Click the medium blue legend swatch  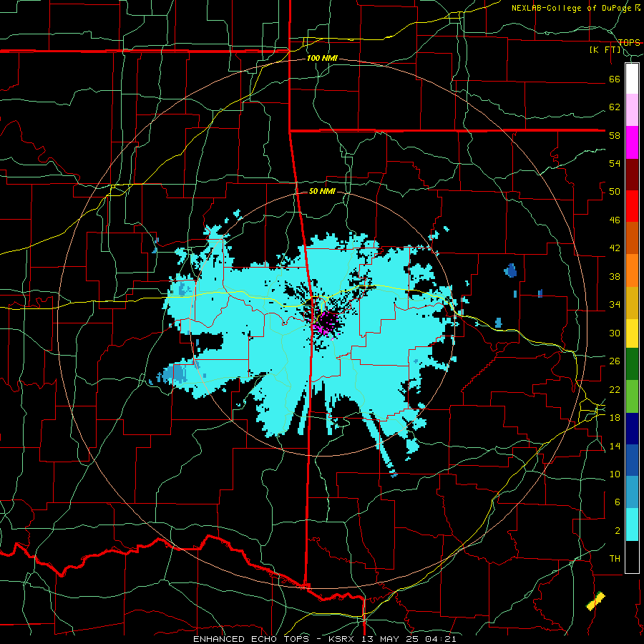[x=632, y=460]
